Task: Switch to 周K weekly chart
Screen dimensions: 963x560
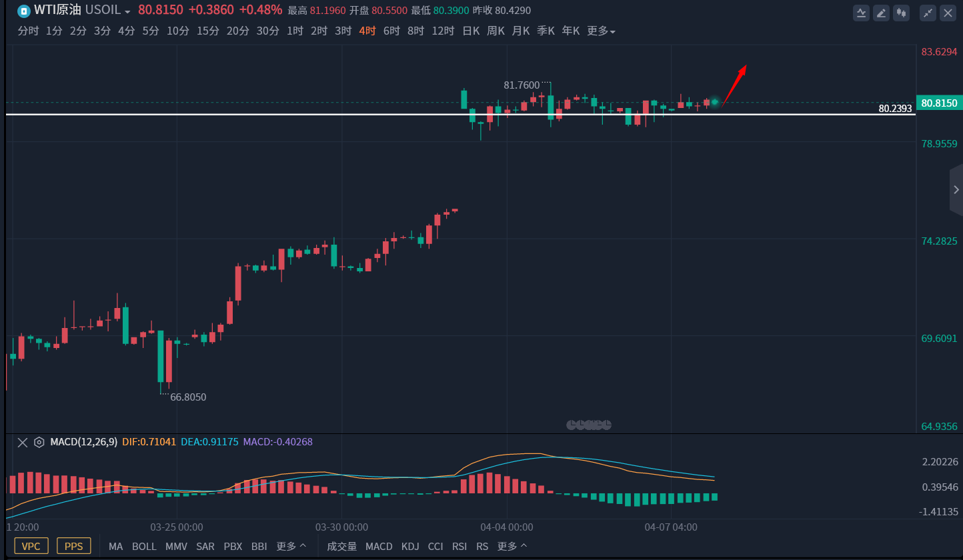Action: [496, 31]
